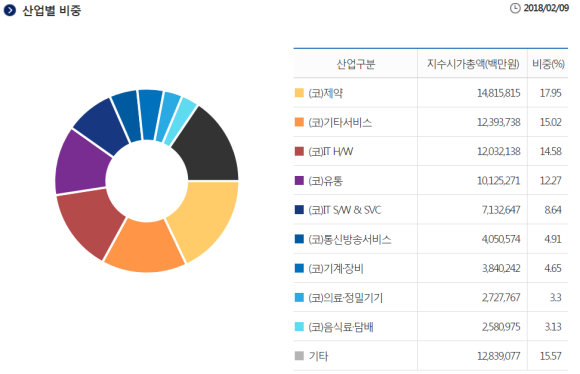Click the 산업구분 column header

356,64
